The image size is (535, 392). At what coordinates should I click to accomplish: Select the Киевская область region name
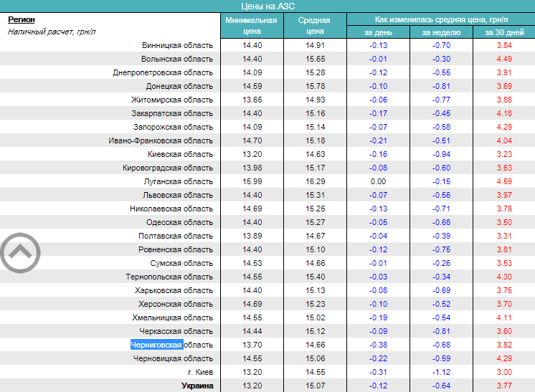(x=180, y=155)
